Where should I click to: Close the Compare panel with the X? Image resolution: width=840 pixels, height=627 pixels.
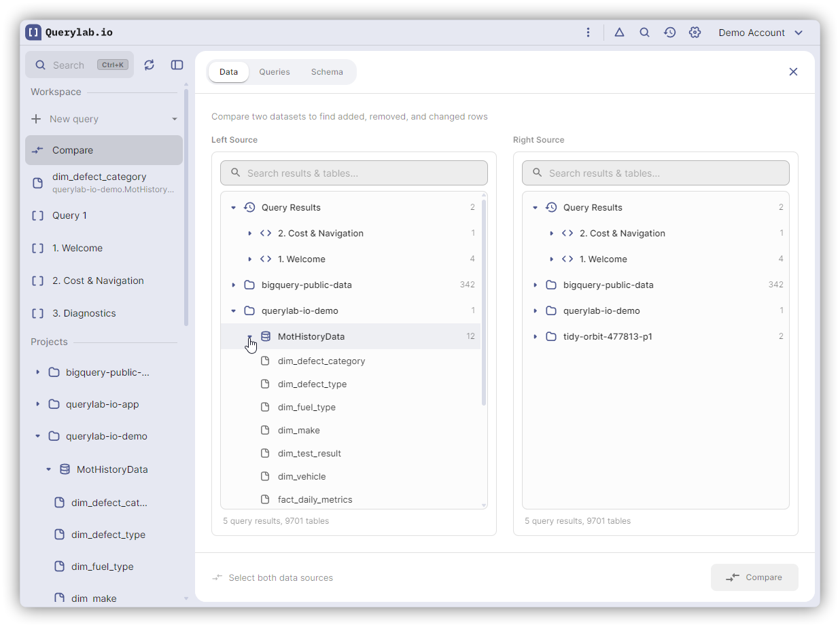tap(793, 71)
